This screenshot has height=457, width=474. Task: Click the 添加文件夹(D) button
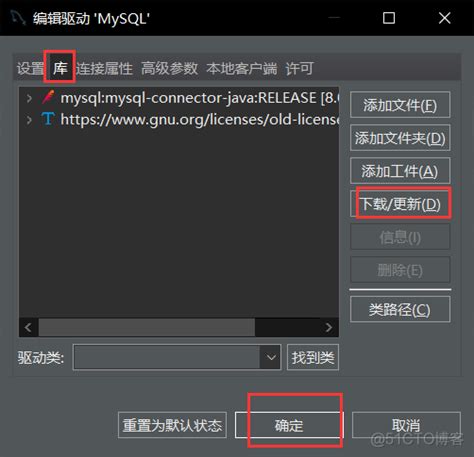tap(400, 138)
